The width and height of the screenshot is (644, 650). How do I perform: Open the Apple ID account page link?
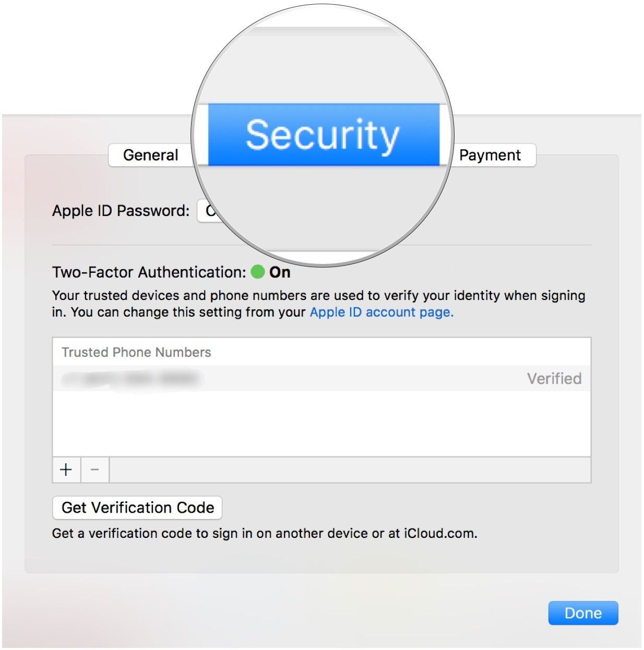381,312
